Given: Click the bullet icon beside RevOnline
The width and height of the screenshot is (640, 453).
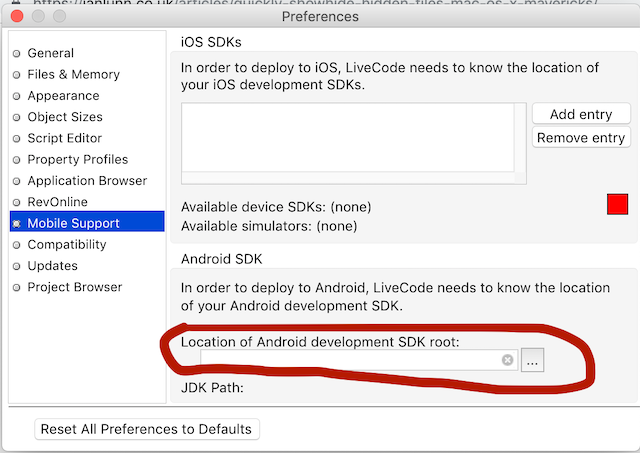Looking at the screenshot, I should (x=17, y=202).
